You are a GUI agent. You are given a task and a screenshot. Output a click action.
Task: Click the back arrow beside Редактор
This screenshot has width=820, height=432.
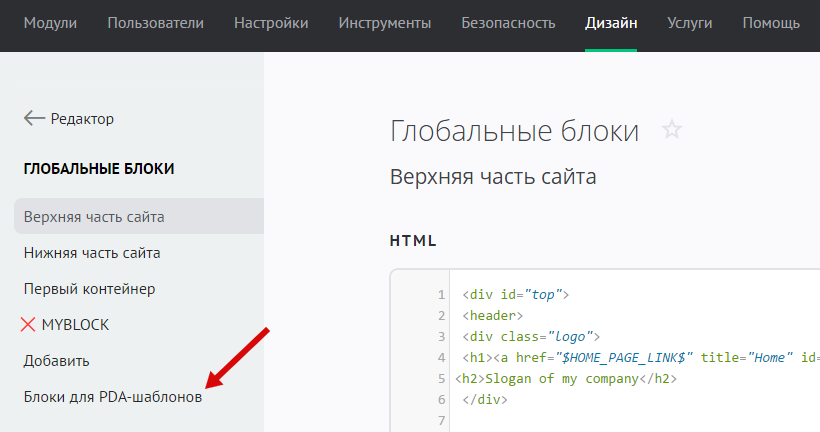[x=34, y=118]
